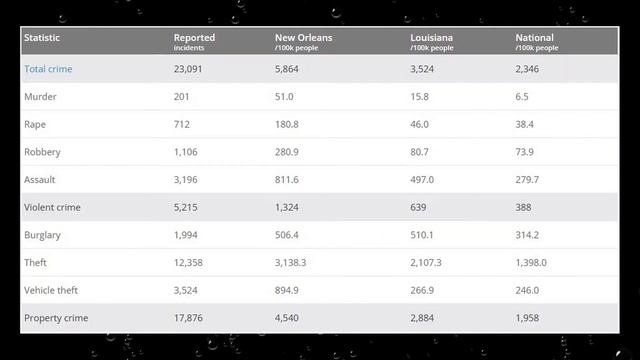This screenshot has height=360, width=640.
Task: Click the 23,091 reported incidents cell
Action: (188, 69)
